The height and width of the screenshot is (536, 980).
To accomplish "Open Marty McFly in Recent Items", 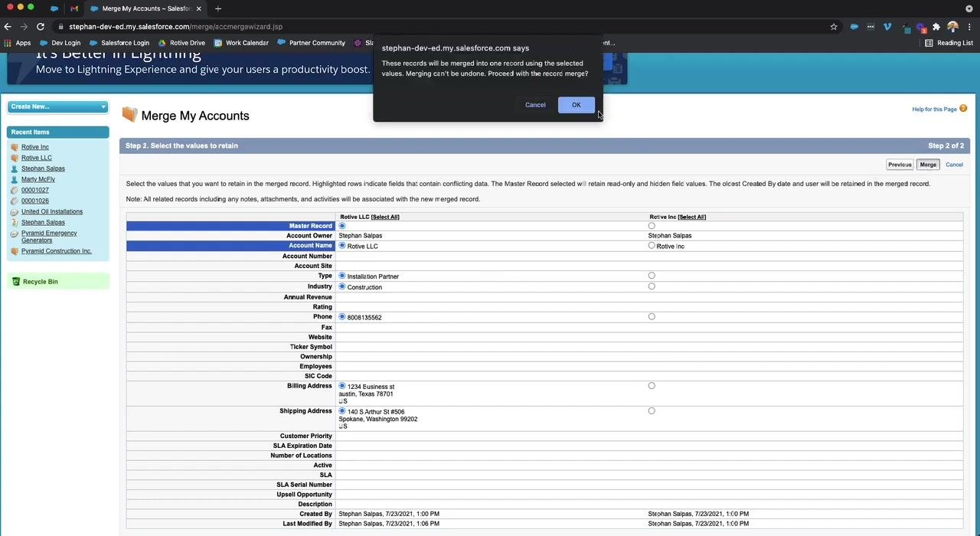I will tap(38, 179).
